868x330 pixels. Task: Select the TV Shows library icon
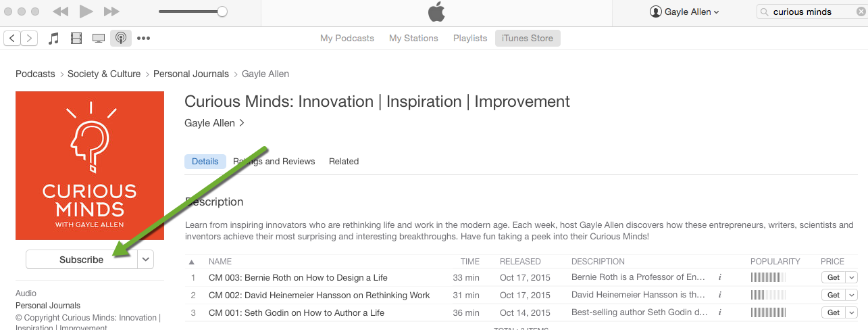click(x=99, y=38)
